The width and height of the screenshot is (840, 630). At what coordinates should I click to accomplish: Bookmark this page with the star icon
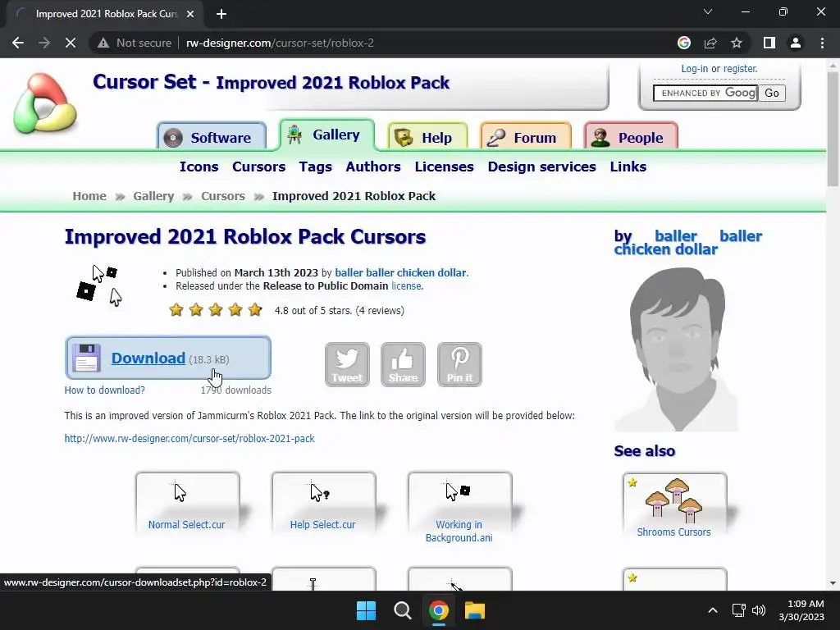pyautogui.click(x=737, y=43)
